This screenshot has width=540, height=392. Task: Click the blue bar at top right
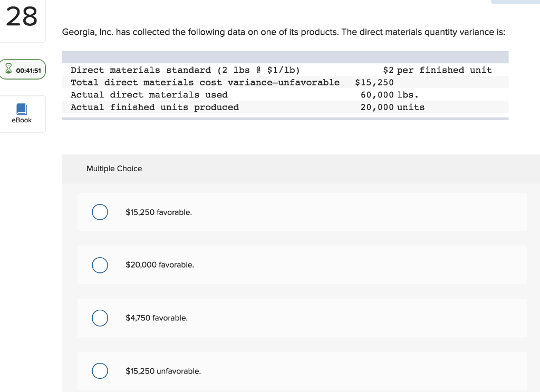[x=515, y=2]
